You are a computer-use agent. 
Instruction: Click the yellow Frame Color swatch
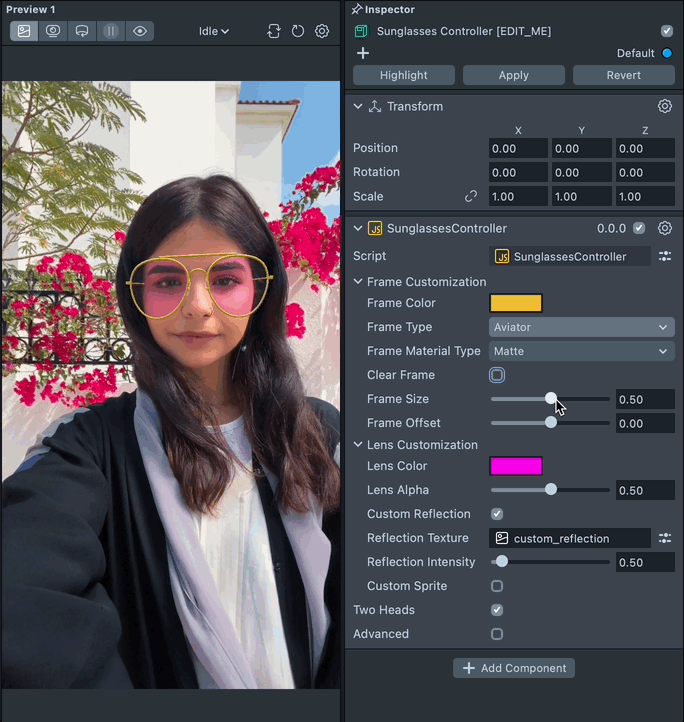515,303
